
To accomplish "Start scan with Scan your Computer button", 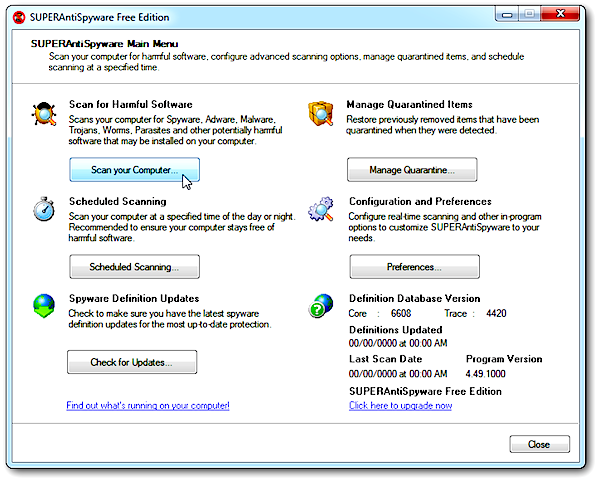I will point(134,170).
